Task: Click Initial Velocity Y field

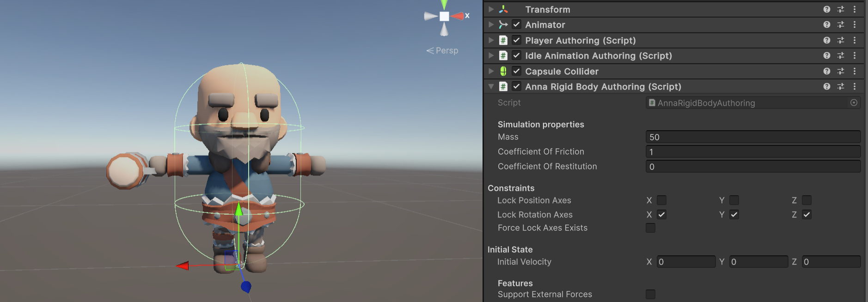Action: click(x=758, y=262)
